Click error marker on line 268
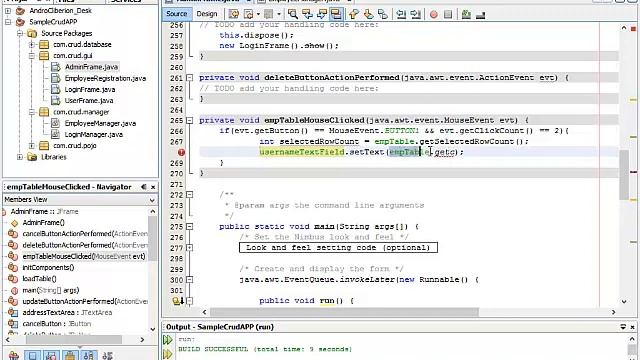The image size is (640, 360). (x=181, y=152)
